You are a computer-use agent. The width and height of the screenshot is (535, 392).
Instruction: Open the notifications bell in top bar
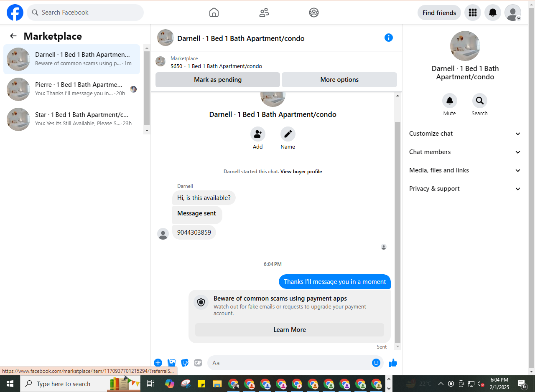[x=493, y=13]
